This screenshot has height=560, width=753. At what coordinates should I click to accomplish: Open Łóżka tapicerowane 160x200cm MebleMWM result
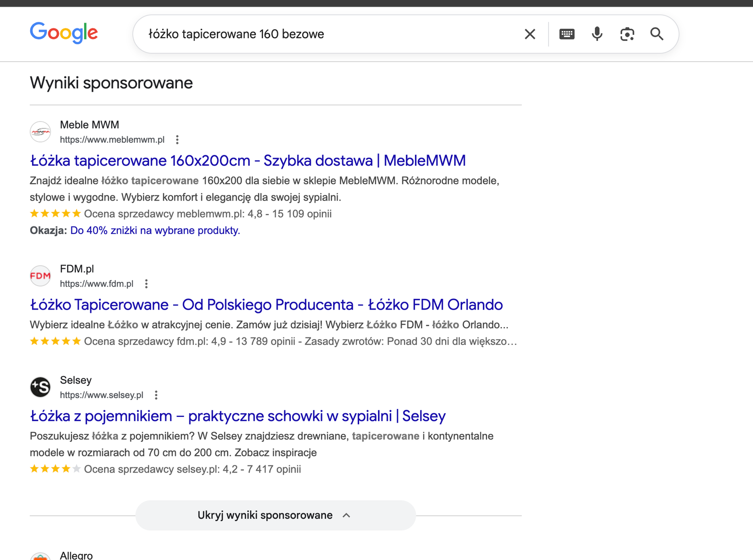(248, 160)
